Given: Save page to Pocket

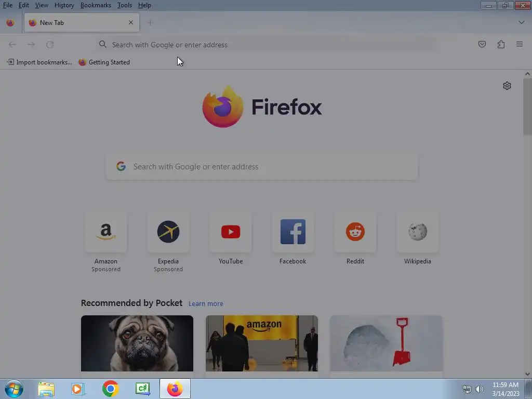Looking at the screenshot, I should tap(482, 44).
